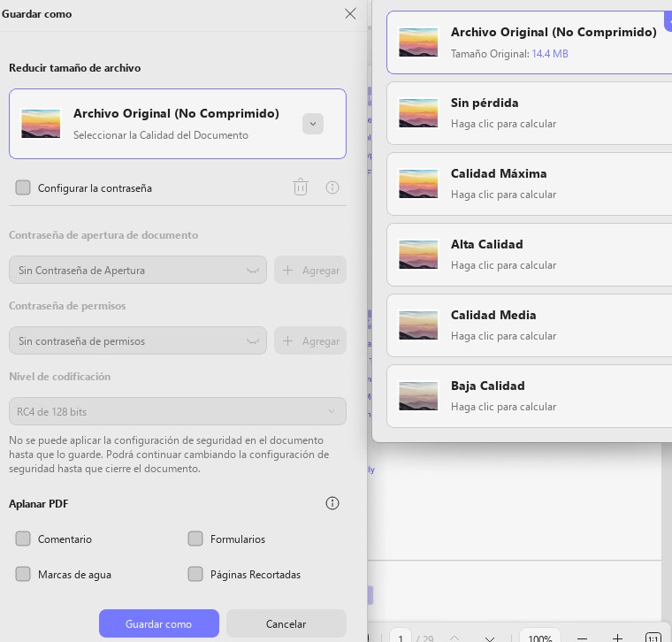Viewport: 672px width, 642px height.
Task: Open the 100% zoom level dropdown
Action: (540, 638)
